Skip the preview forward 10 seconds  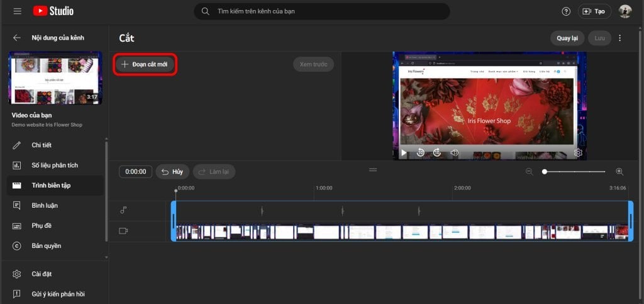coord(437,153)
